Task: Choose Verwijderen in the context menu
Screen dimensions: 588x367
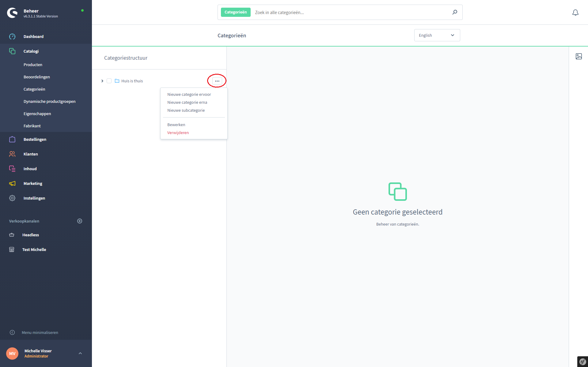Action: click(x=178, y=133)
